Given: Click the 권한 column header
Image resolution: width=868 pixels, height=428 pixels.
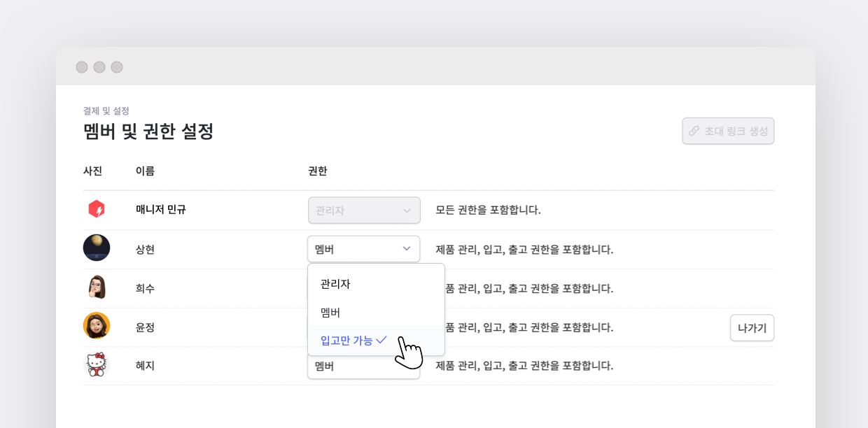Looking at the screenshot, I should coord(317,171).
